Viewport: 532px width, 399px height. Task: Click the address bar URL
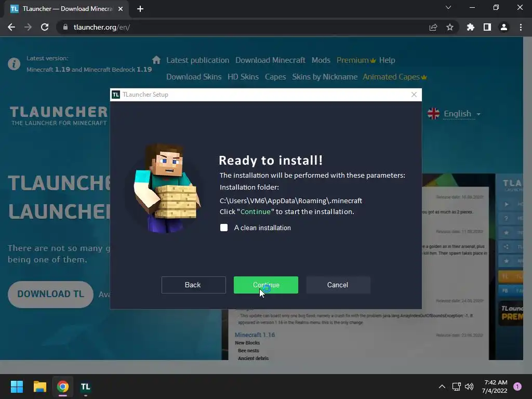coord(102,27)
